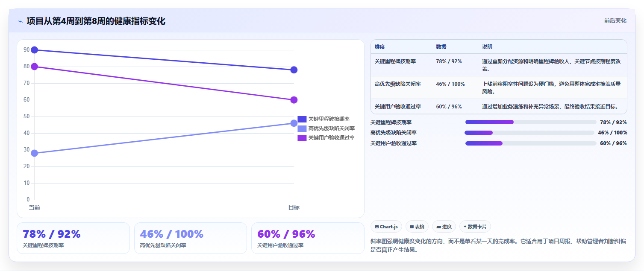The width and height of the screenshot is (644, 271).
Task: Click the 高优先级缺陷关闭率 progress bar
Action: (x=530, y=133)
